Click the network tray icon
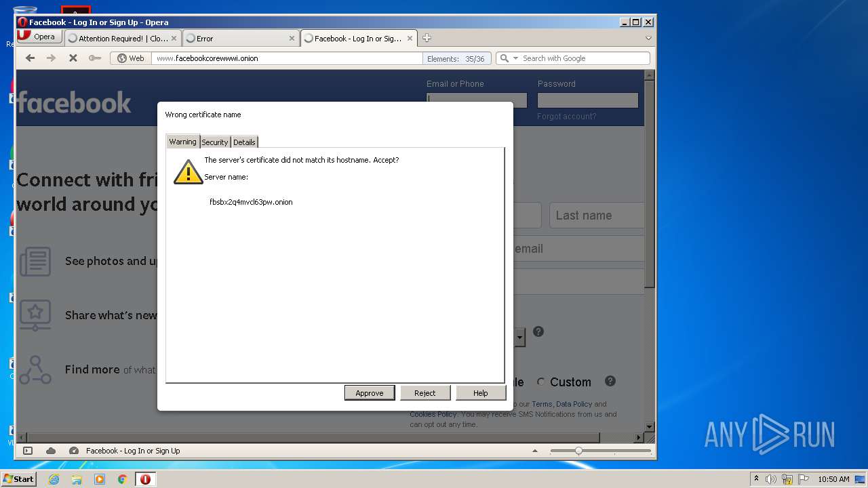This screenshot has width=868, height=488. (787, 479)
